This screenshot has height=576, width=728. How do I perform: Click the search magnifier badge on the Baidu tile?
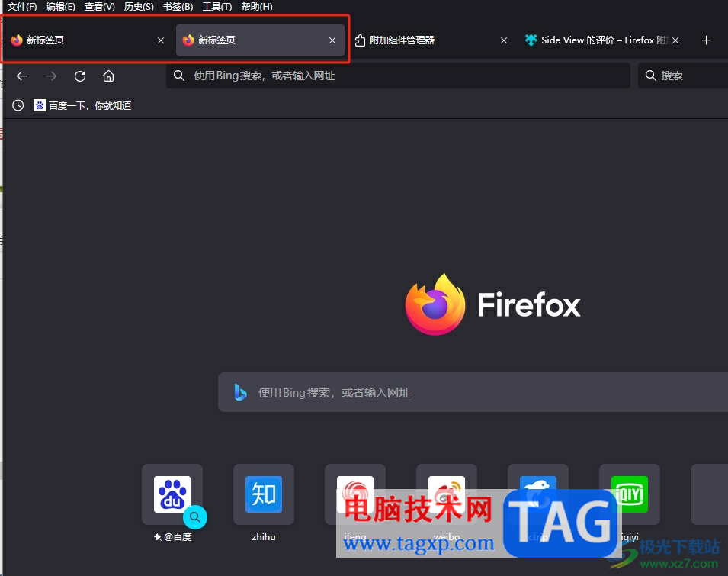(x=195, y=517)
